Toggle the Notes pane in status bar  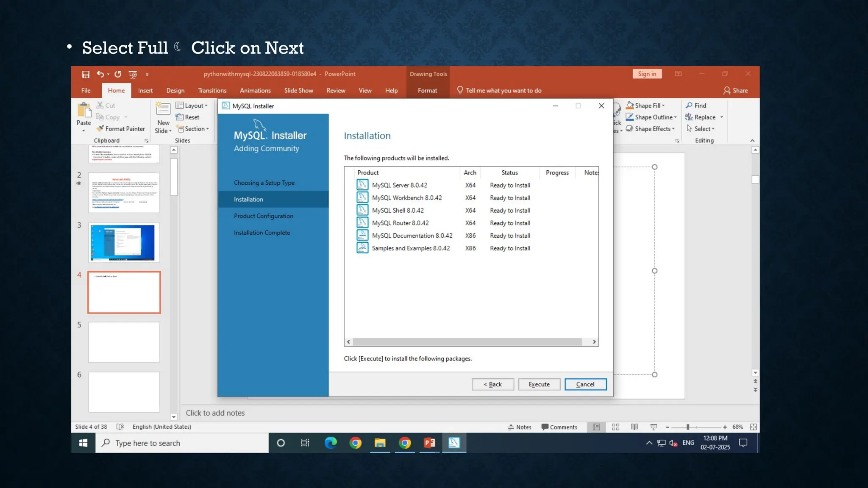click(520, 427)
